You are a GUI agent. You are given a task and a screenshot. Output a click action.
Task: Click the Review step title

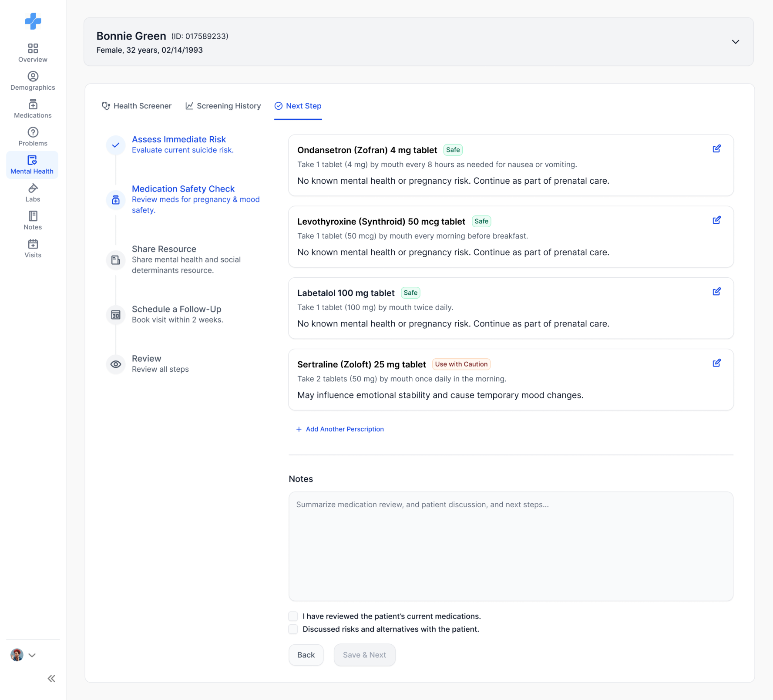pyautogui.click(x=147, y=359)
